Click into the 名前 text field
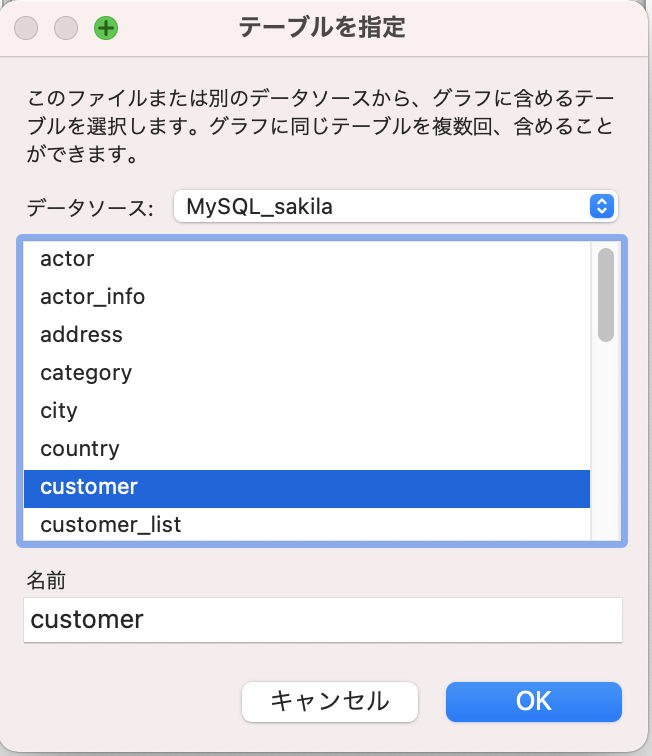The height and width of the screenshot is (756, 652). pos(322,620)
